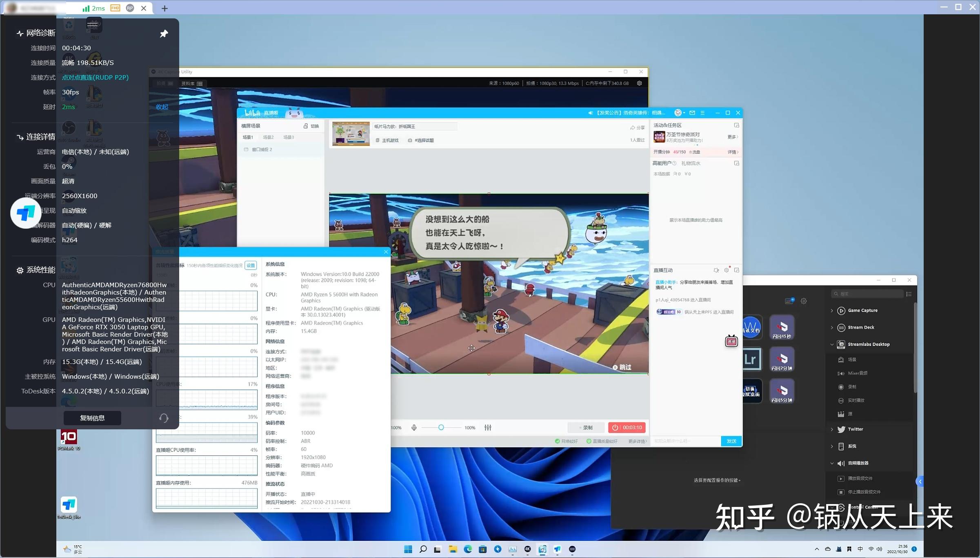Close the current ToDesk session tab

click(144, 8)
